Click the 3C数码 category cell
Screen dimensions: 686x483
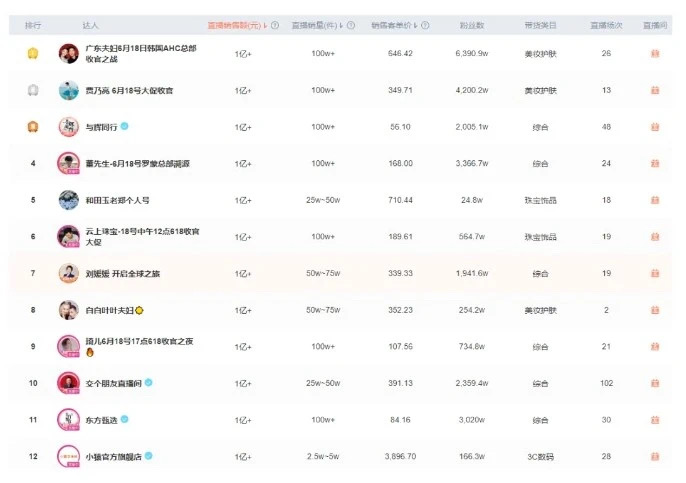pos(540,457)
